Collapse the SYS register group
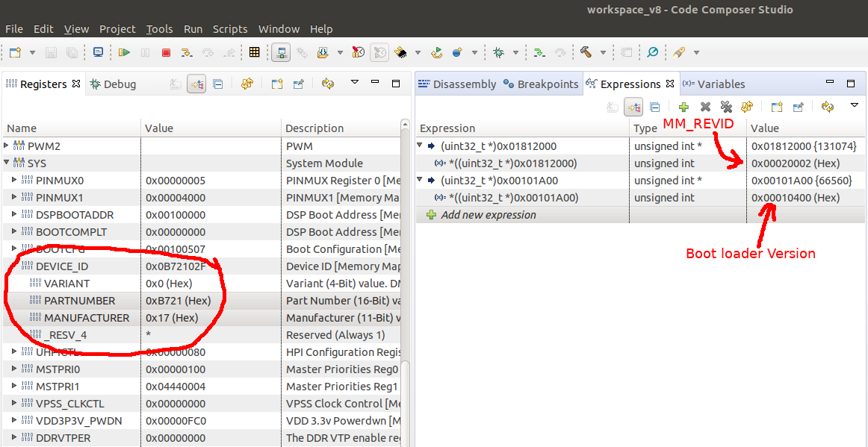This screenshot has width=868, height=447. (7, 163)
